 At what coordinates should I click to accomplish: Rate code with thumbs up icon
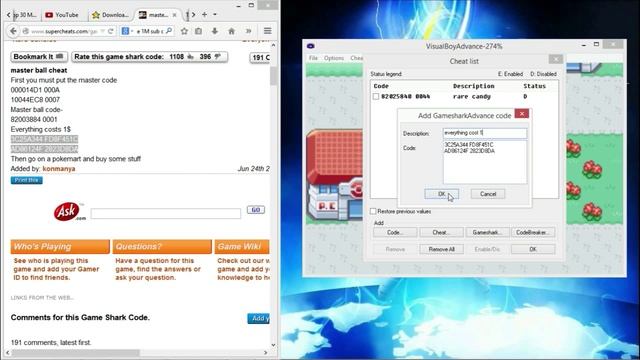pyautogui.click(x=190, y=57)
